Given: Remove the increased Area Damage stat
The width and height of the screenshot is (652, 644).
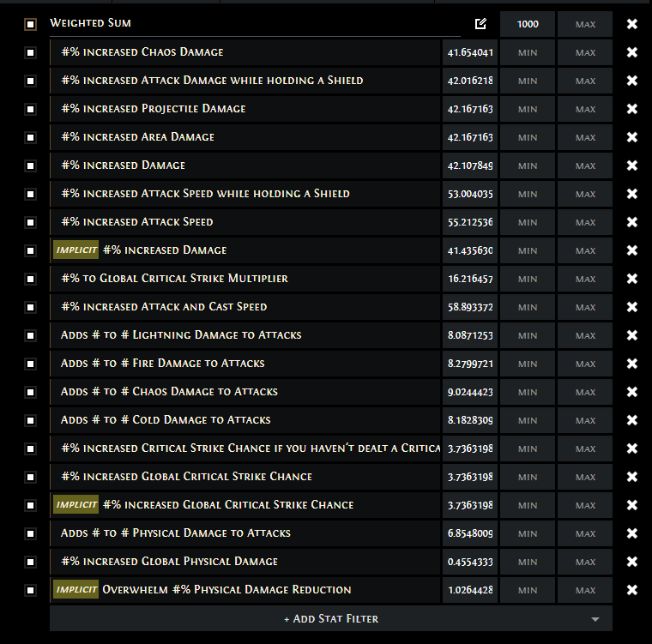Looking at the screenshot, I should coord(632,137).
